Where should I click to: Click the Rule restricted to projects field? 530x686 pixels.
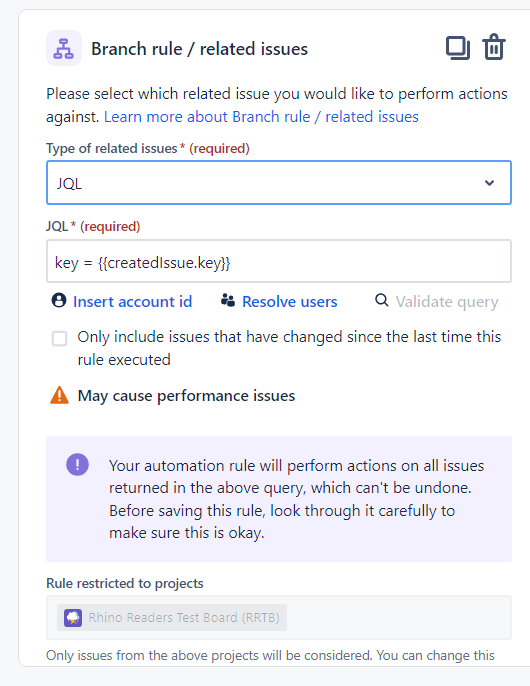279,617
